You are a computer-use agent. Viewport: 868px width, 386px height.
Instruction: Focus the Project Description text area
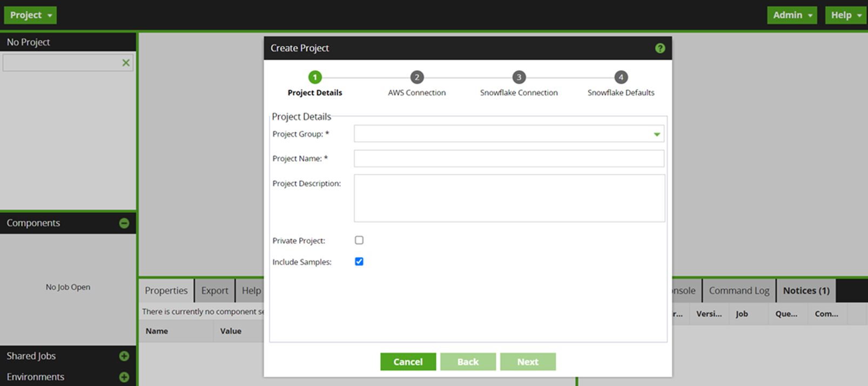509,198
